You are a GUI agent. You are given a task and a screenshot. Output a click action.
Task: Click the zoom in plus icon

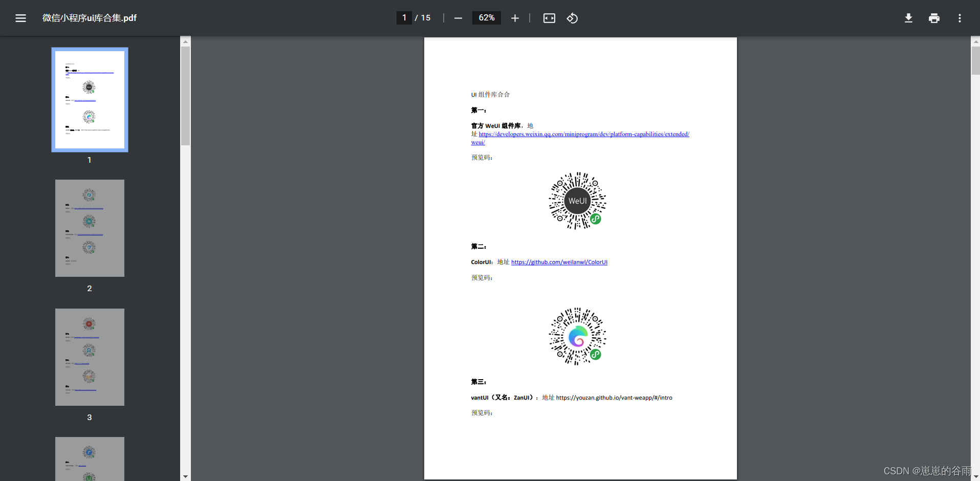515,18
